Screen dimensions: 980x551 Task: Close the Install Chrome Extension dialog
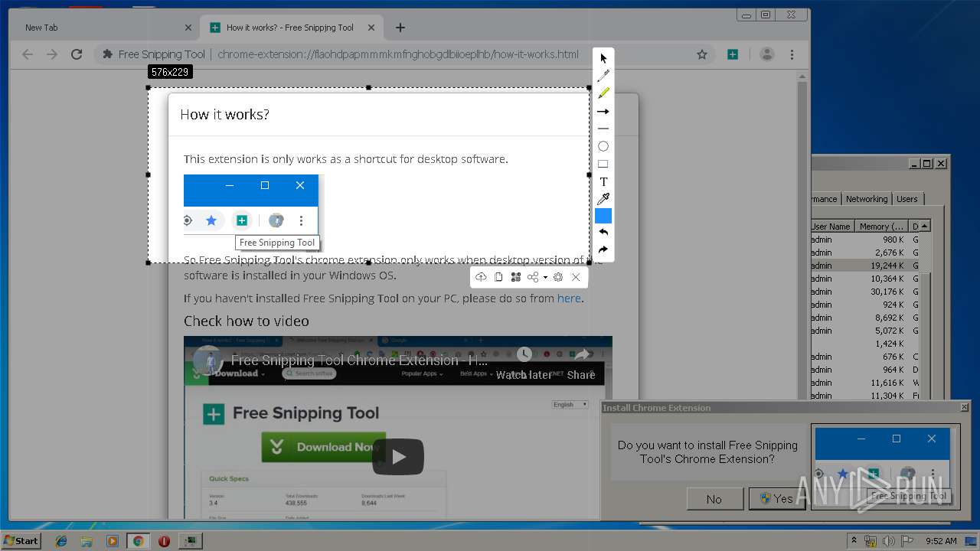pos(965,408)
